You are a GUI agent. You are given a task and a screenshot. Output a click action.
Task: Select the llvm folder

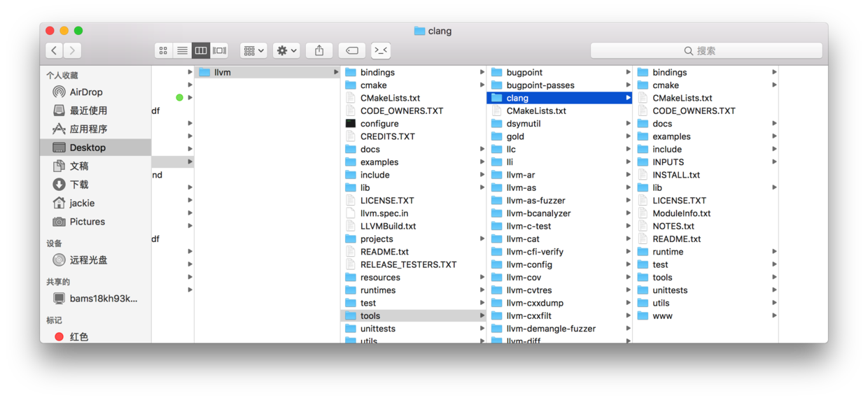pyautogui.click(x=267, y=72)
